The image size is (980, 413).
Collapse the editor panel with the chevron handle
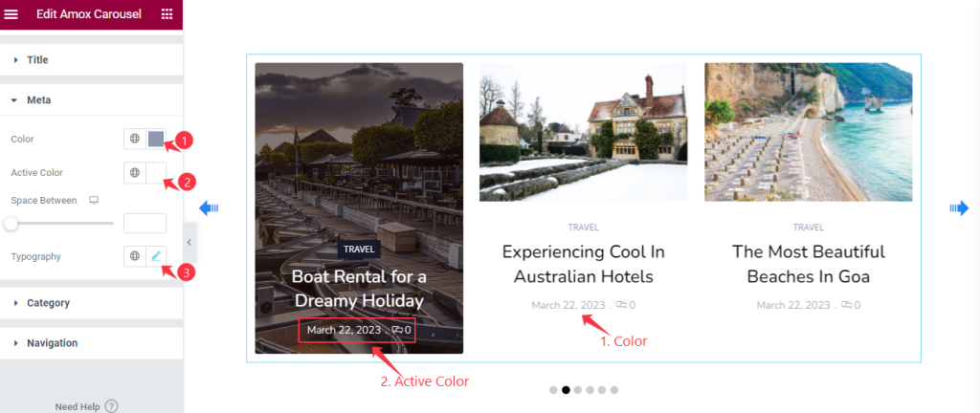coord(189,242)
